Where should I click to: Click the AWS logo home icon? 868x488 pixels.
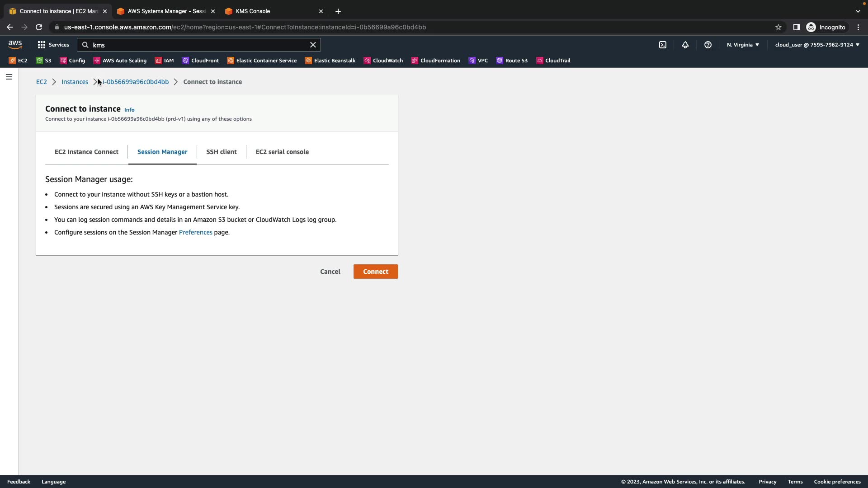pyautogui.click(x=15, y=44)
